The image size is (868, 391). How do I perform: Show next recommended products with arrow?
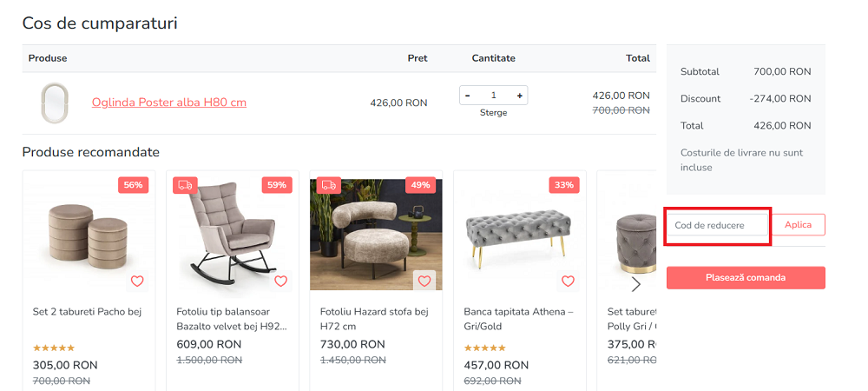635,284
